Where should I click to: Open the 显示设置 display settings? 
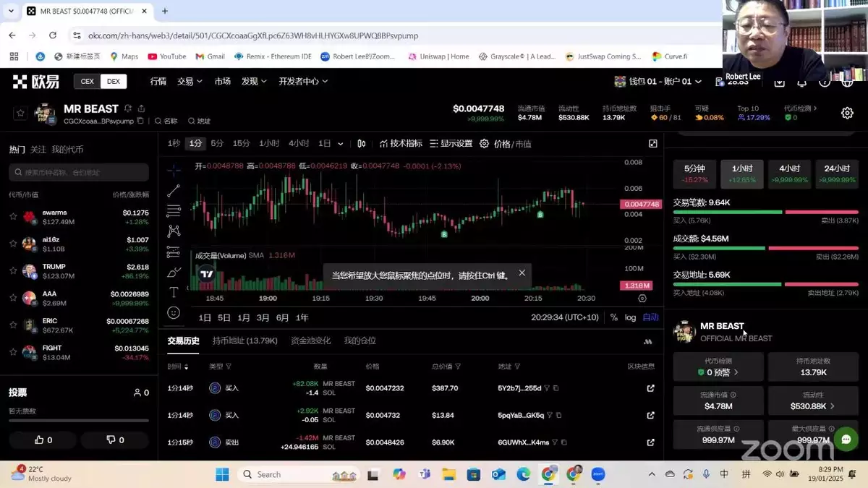click(451, 144)
